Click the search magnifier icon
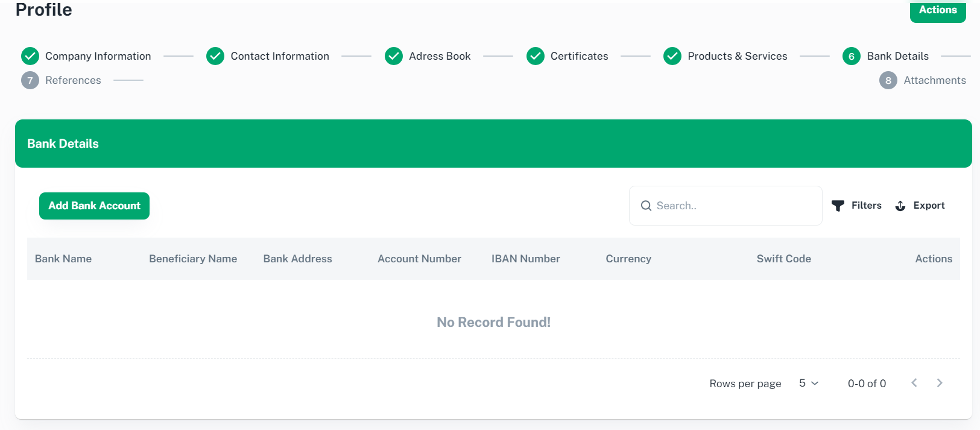The width and height of the screenshot is (980, 430). tap(646, 206)
